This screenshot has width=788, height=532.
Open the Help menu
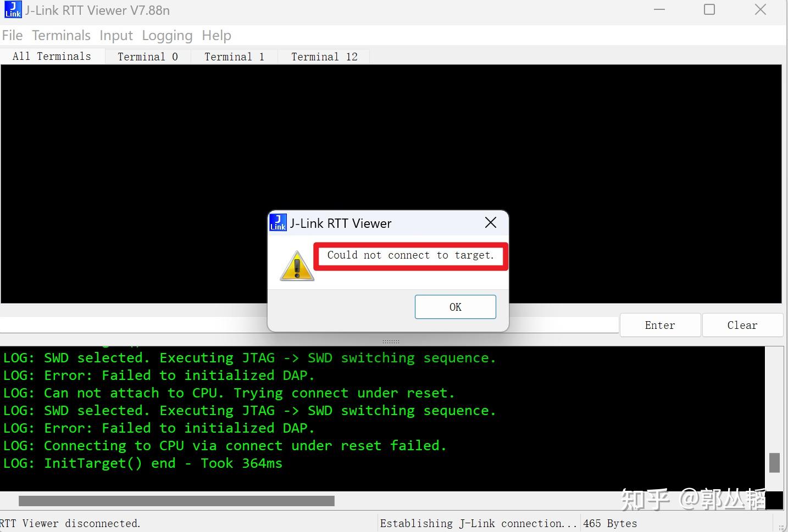point(216,35)
